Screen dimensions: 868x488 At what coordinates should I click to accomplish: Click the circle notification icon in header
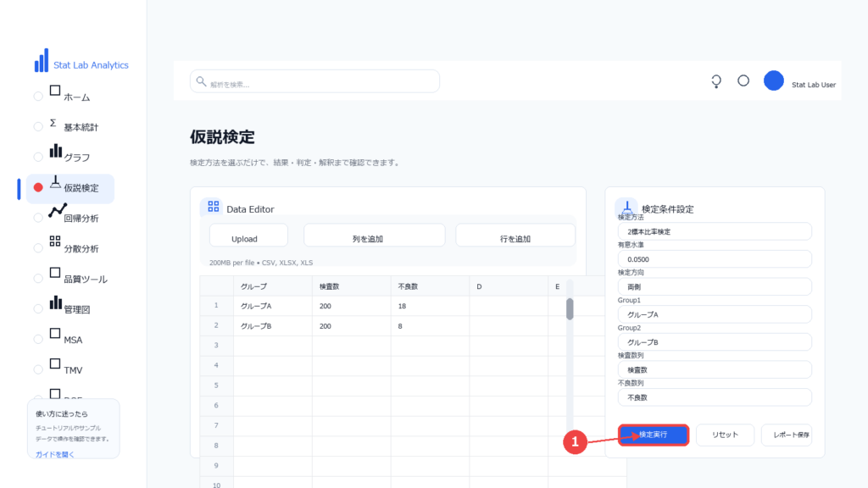[743, 80]
